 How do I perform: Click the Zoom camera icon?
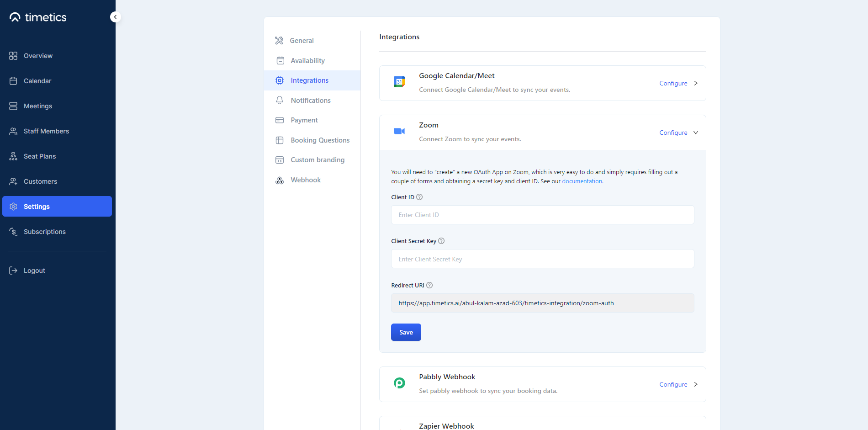pos(399,131)
